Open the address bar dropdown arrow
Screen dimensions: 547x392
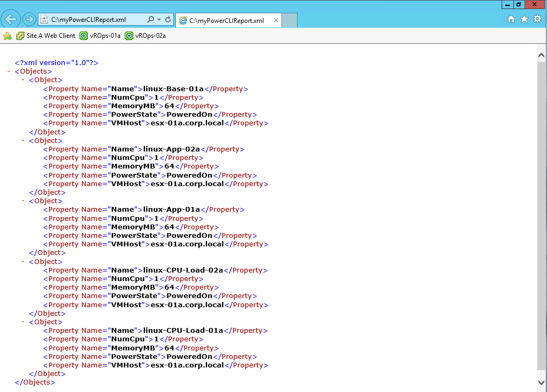pos(159,20)
